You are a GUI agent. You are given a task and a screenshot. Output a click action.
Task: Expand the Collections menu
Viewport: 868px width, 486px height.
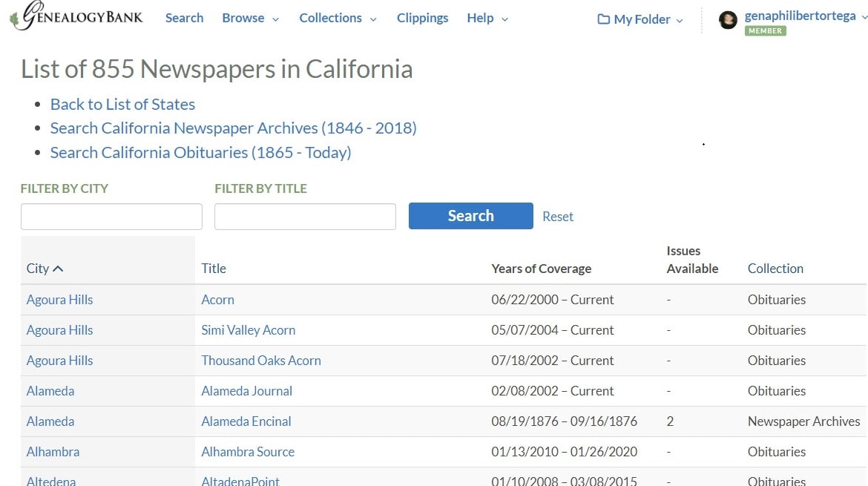pos(338,18)
